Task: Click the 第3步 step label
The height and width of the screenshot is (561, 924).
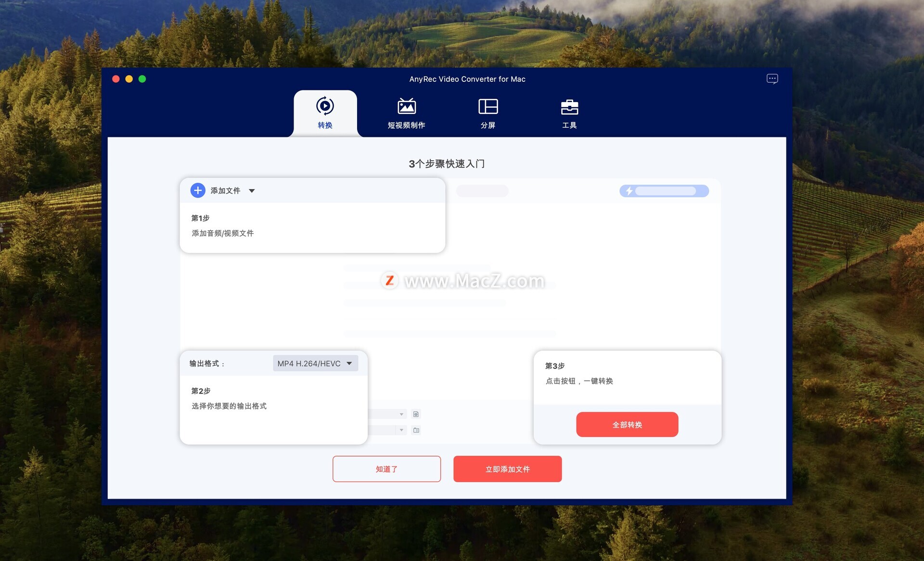Action: [555, 366]
